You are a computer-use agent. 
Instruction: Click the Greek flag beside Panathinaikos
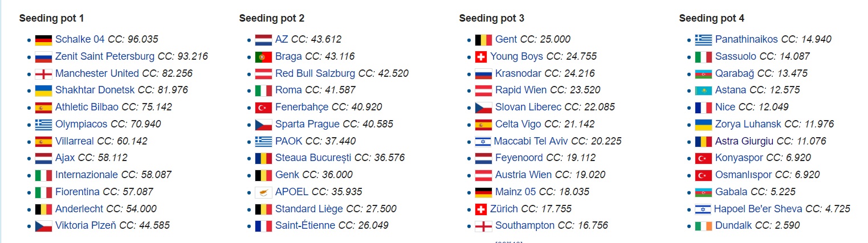[x=703, y=40]
